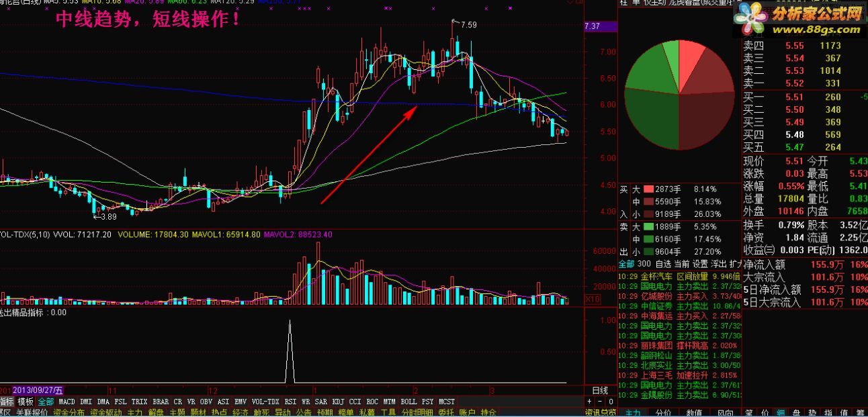
Task: Select the VR indicator tab
Action: 191,402
